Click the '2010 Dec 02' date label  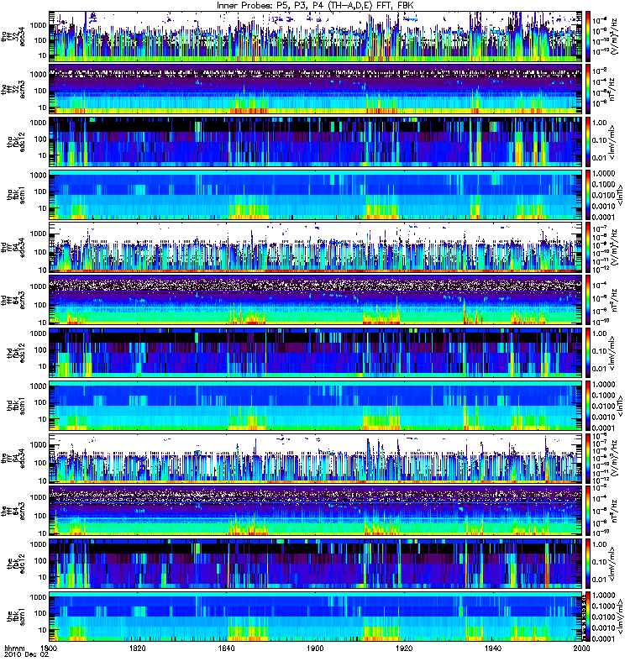click(27, 654)
